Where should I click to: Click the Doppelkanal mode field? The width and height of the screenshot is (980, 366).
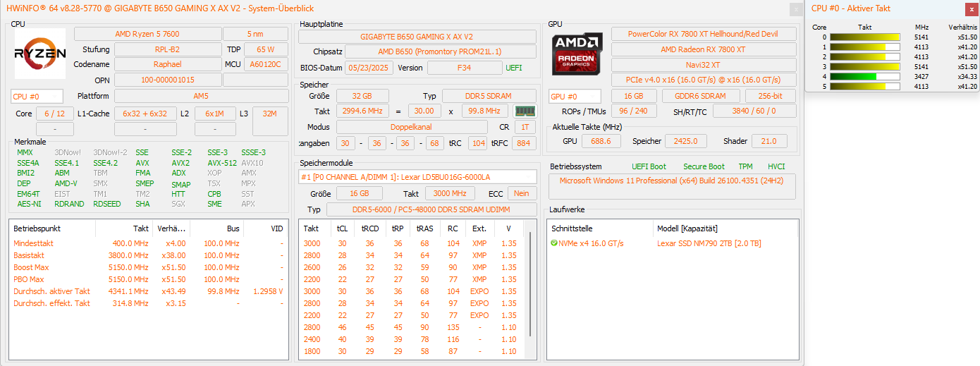[411, 127]
